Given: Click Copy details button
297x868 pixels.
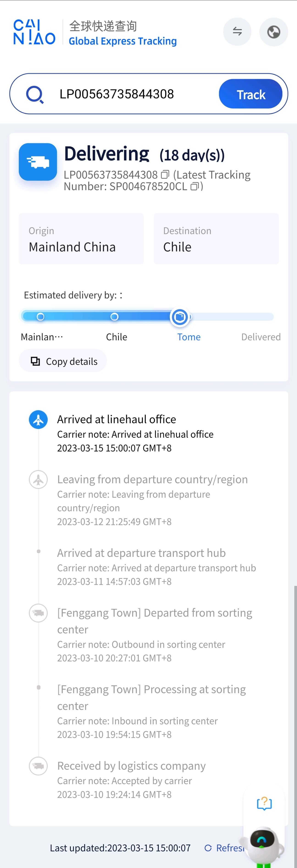Looking at the screenshot, I should click(63, 361).
